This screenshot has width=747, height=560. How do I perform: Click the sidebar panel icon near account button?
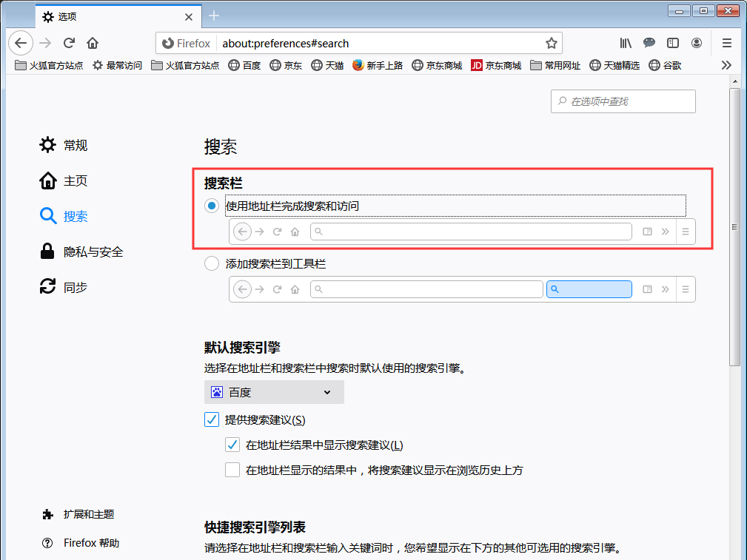pos(672,43)
